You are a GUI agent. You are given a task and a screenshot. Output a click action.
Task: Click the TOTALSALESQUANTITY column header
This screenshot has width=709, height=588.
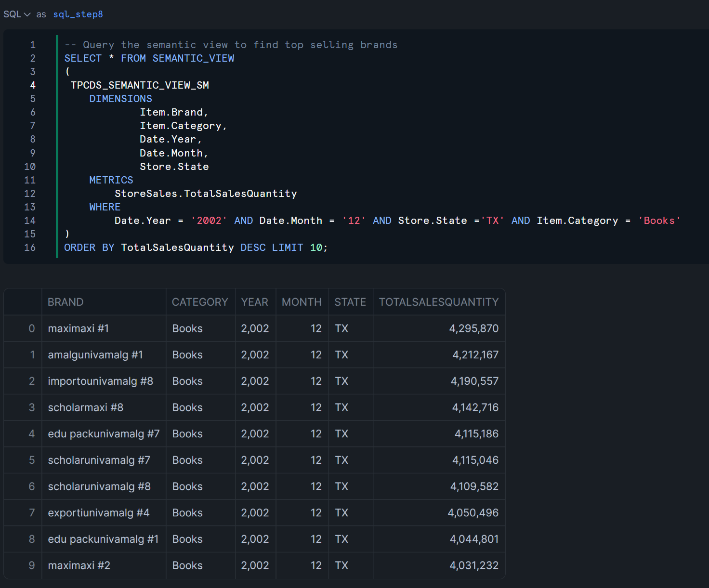[x=439, y=302]
